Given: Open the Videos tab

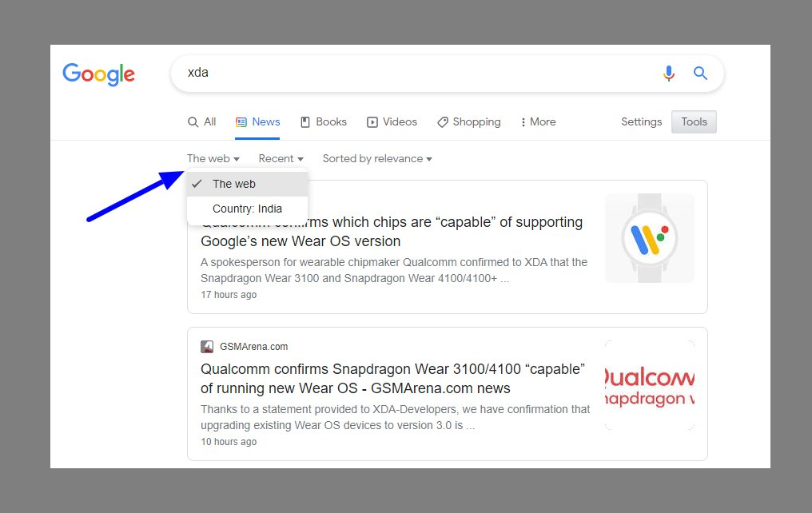Looking at the screenshot, I should [x=392, y=121].
